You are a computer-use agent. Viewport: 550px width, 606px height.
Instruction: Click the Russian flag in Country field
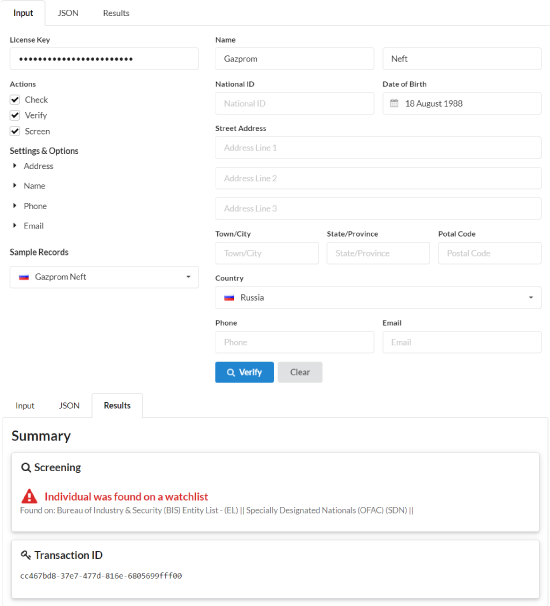coord(229,298)
